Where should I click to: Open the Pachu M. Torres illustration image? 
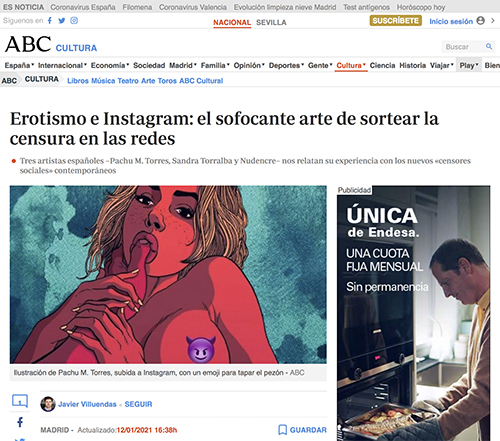coord(168,274)
